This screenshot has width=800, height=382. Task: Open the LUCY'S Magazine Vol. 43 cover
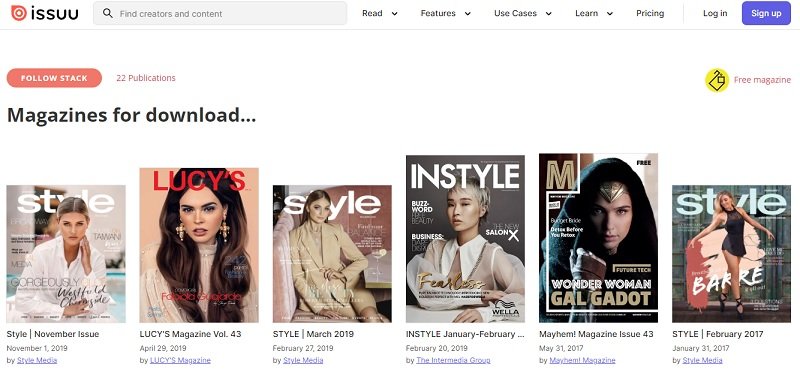(x=199, y=245)
